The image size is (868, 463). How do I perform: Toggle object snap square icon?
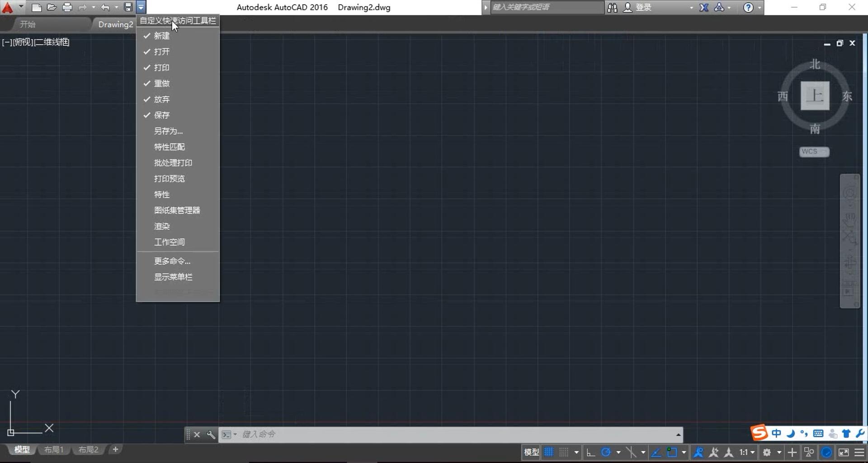(672, 452)
